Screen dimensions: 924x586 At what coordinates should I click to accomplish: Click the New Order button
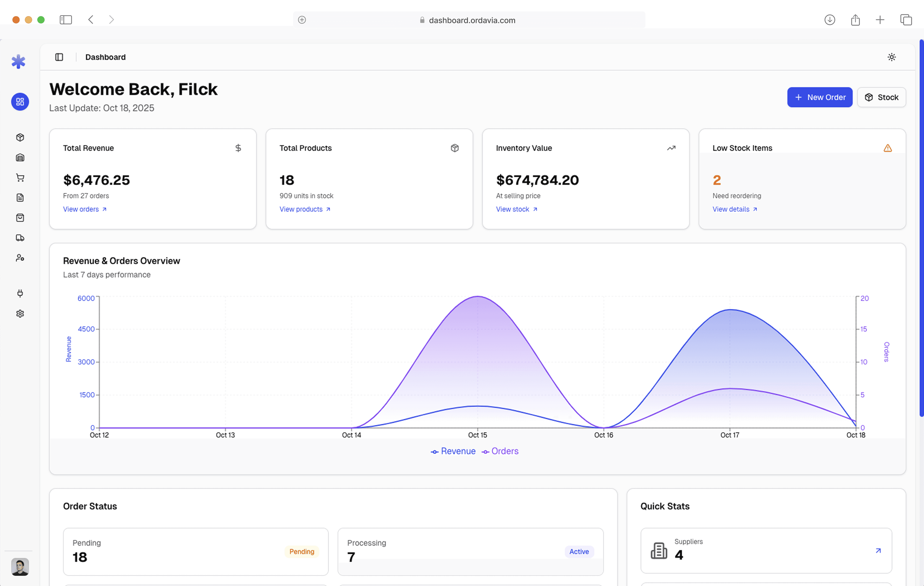[x=820, y=97]
